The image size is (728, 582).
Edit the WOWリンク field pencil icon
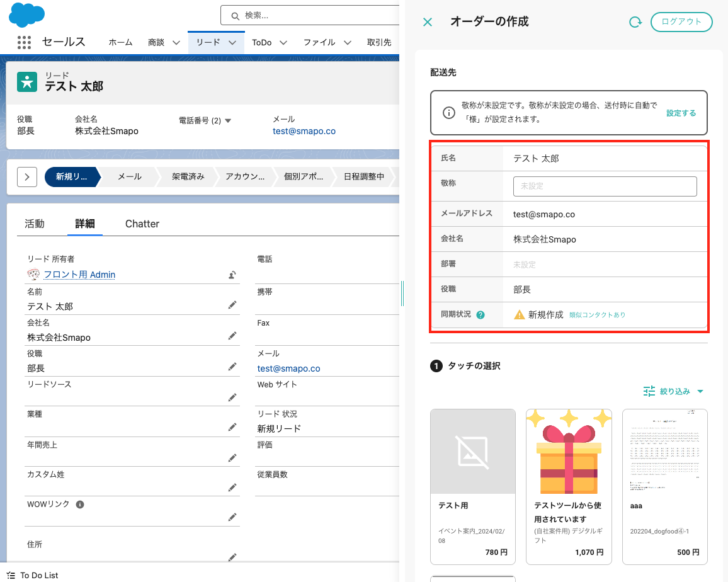coord(232,517)
